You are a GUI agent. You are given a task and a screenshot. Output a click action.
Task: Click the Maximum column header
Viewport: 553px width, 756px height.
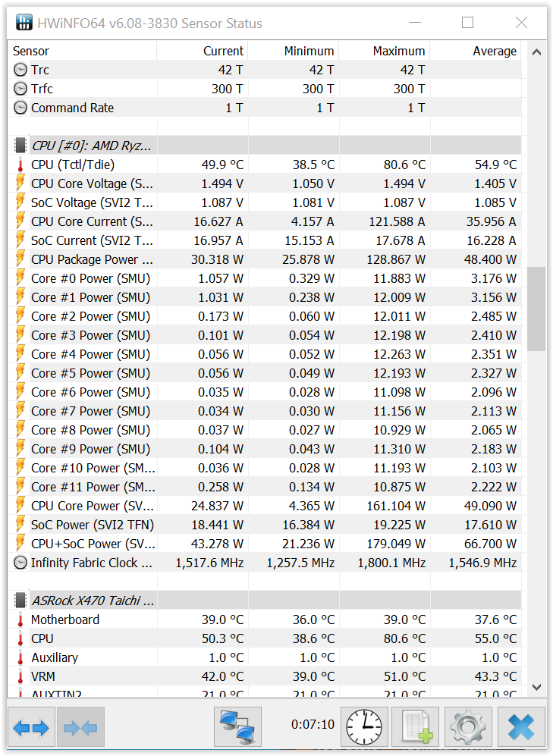(x=385, y=51)
